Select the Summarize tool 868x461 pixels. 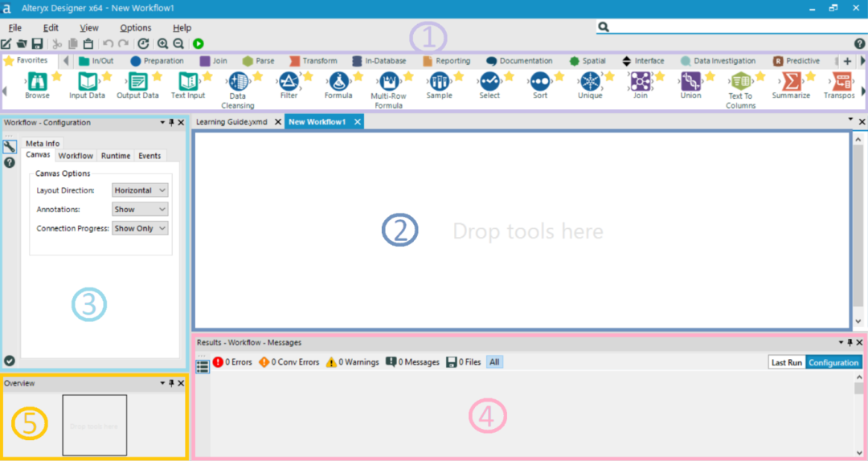coord(791,82)
